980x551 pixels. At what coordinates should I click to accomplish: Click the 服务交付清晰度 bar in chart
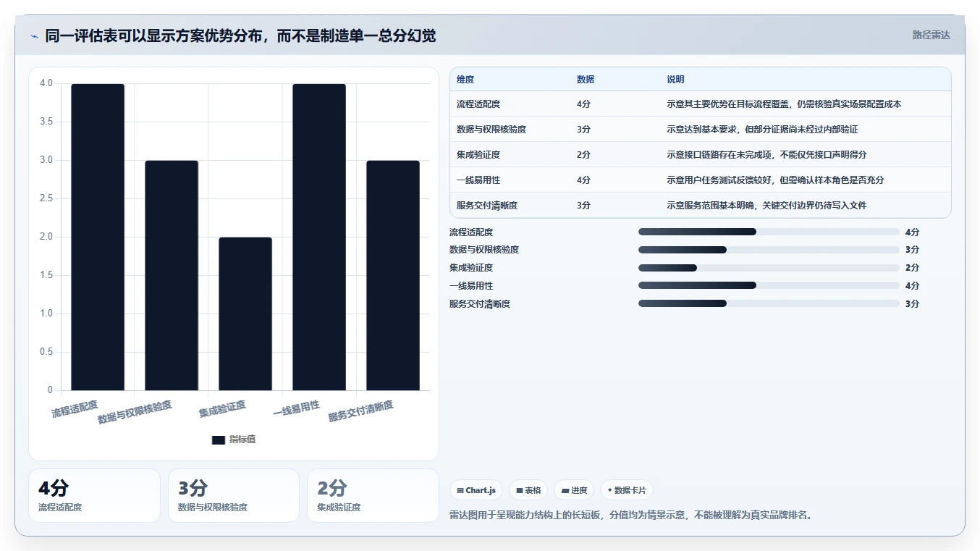click(x=393, y=275)
